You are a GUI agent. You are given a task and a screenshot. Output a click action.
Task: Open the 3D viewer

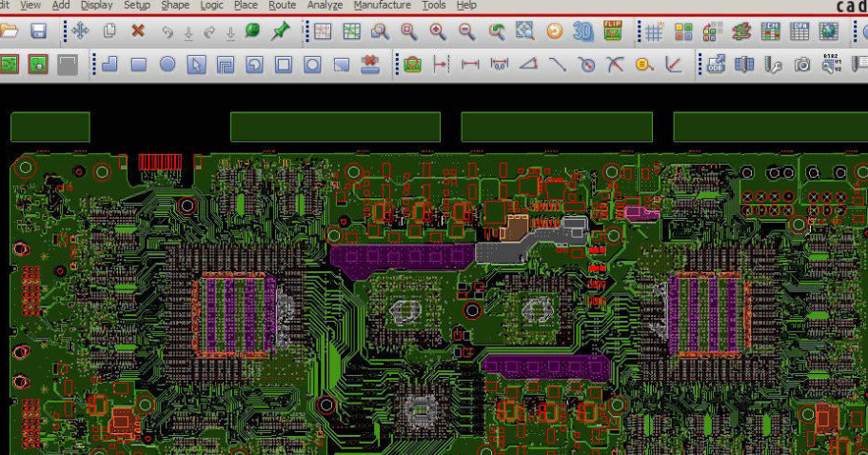(x=583, y=31)
